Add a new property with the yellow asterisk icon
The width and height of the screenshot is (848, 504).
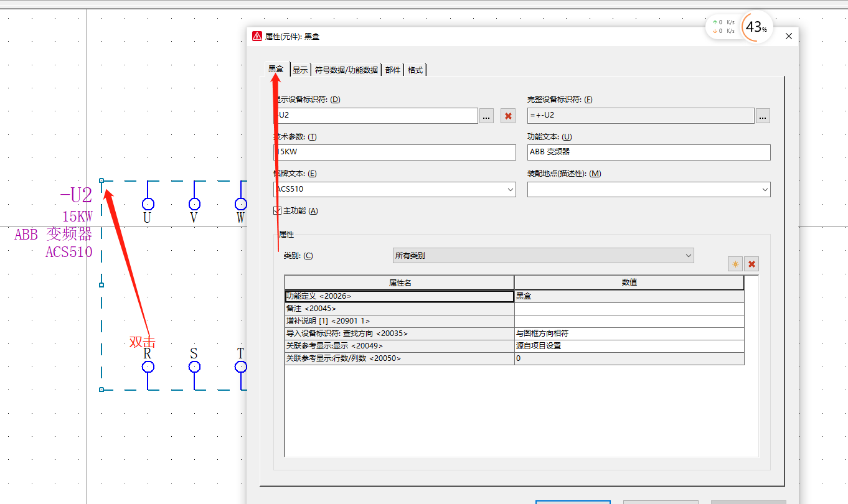tap(735, 264)
